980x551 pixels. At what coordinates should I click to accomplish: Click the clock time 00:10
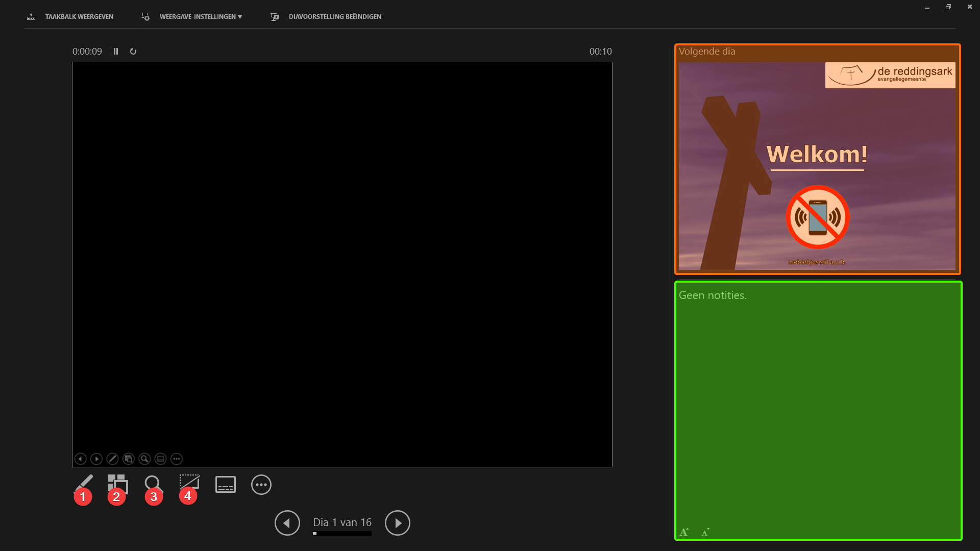pyautogui.click(x=600, y=52)
